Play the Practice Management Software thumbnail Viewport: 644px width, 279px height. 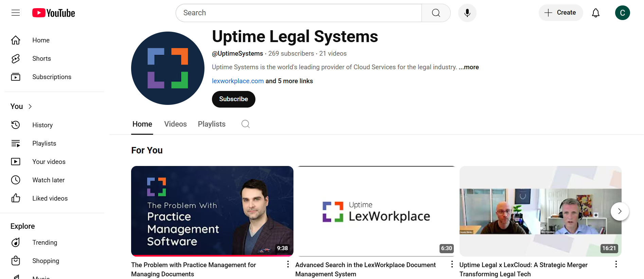pyautogui.click(x=212, y=211)
